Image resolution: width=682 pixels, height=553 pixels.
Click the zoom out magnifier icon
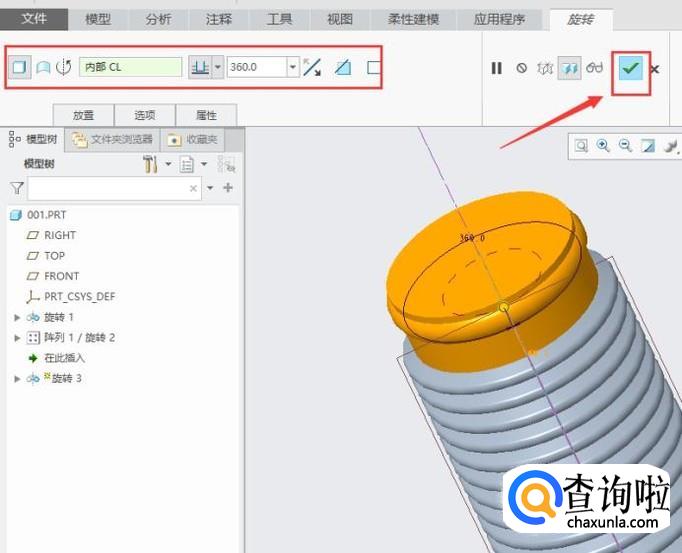click(625, 146)
